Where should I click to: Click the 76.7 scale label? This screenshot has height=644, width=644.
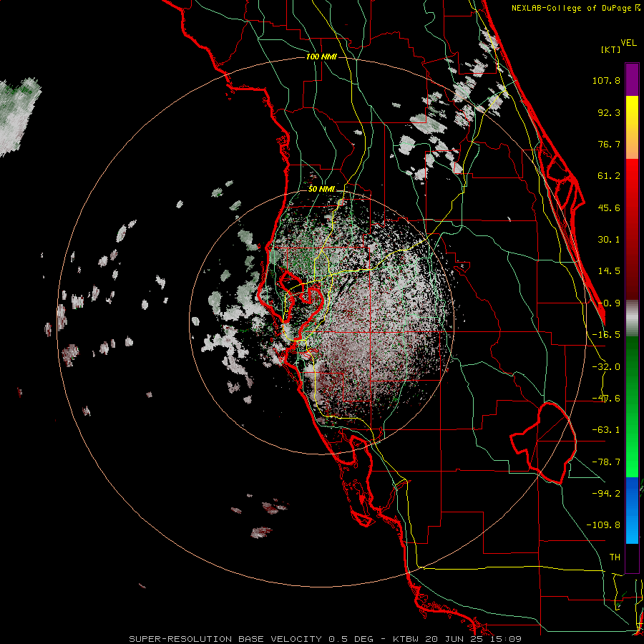(x=609, y=144)
